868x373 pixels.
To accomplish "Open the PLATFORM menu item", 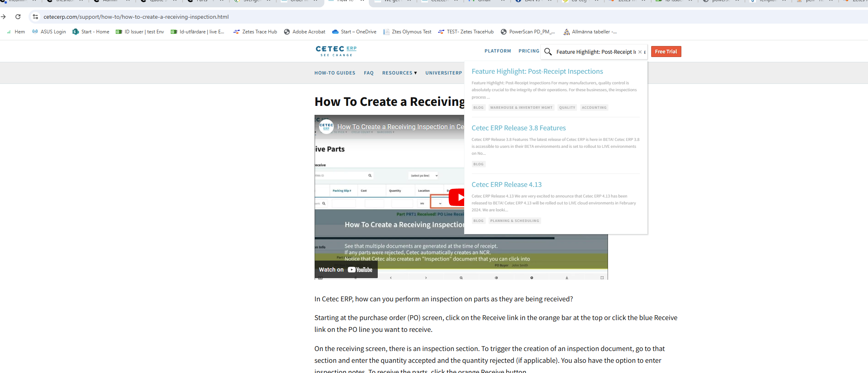I will tap(498, 51).
